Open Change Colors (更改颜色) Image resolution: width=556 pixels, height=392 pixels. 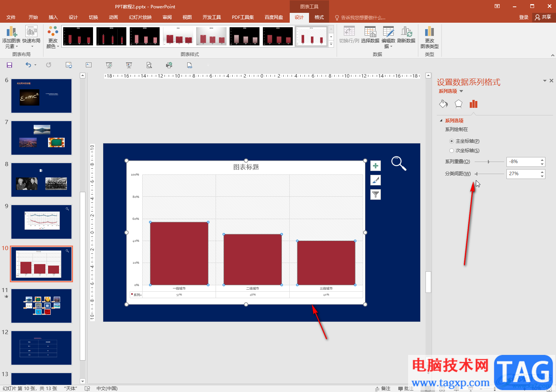tap(53, 37)
